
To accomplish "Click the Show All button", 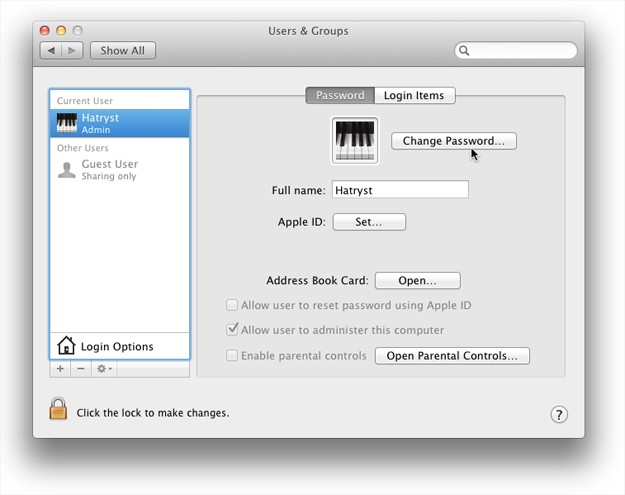I will [x=123, y=51].
